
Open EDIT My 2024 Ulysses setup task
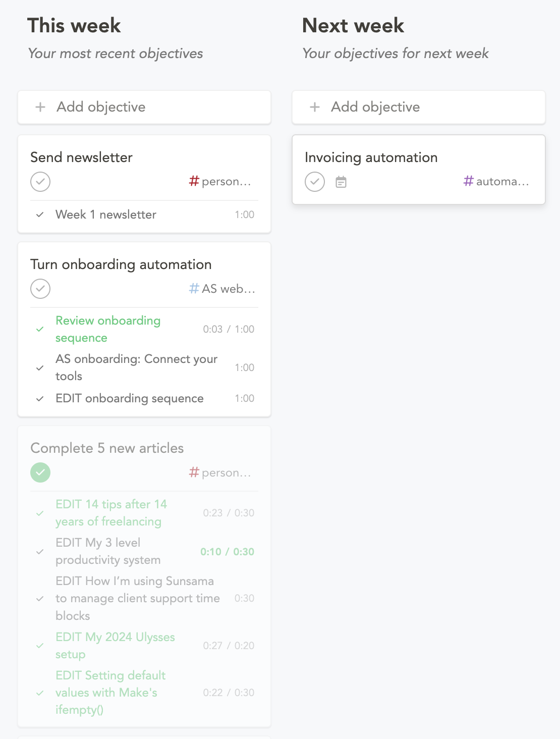pos(115,646)
